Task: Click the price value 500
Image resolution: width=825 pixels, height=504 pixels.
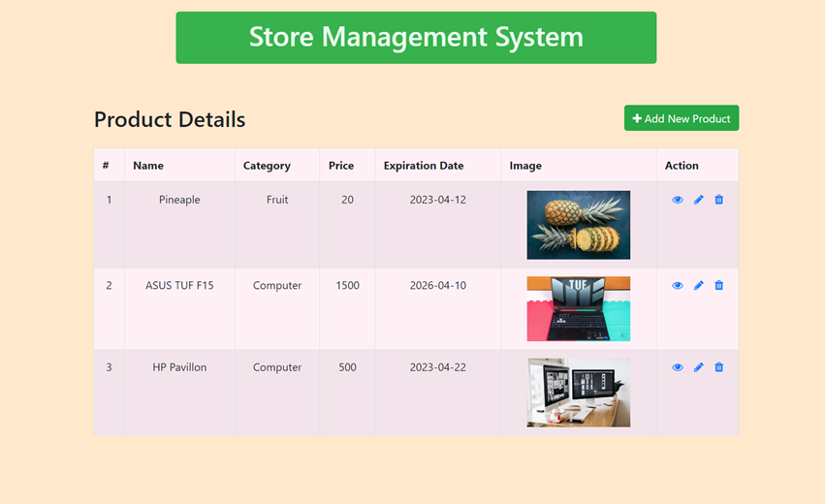Action: click(347, 367)
